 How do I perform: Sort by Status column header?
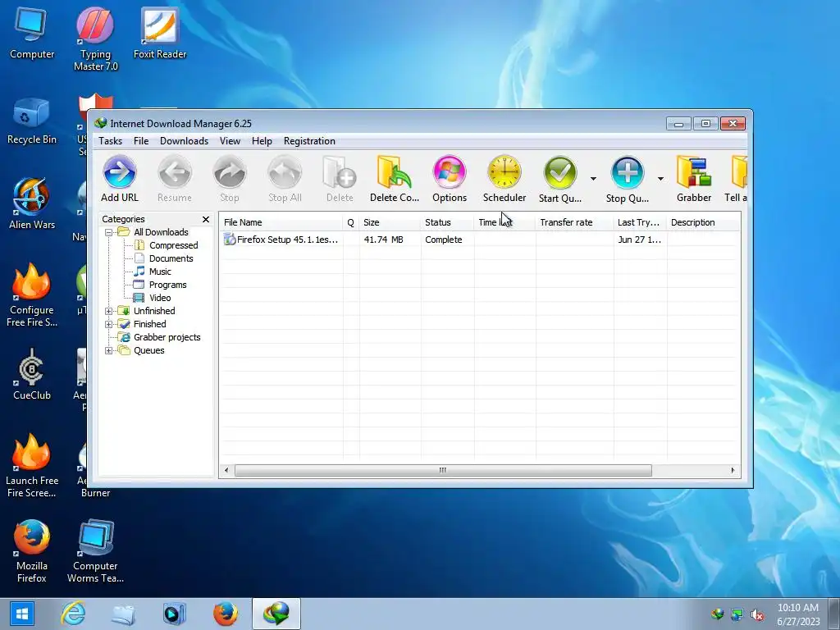coord(447,222)
